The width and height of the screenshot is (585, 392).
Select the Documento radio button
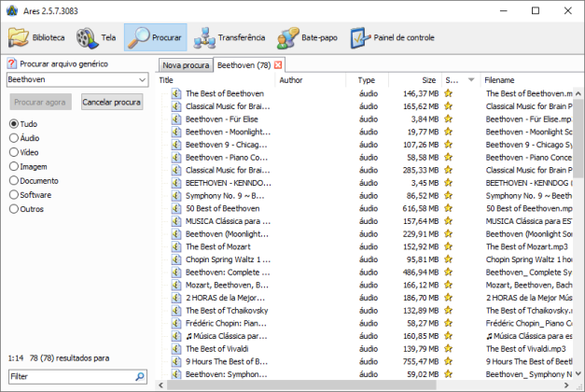pos(14,181)
